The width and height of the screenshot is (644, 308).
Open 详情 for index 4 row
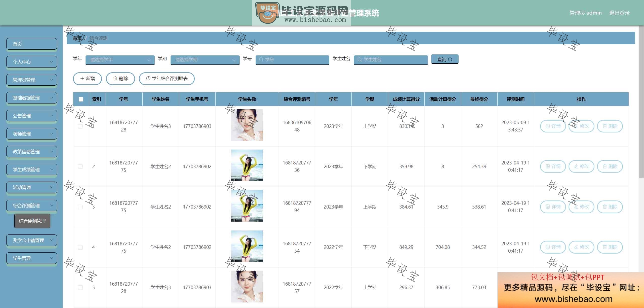click(553, 247)
